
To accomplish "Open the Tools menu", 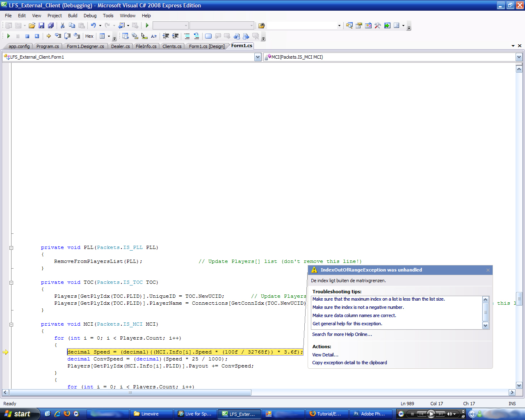I will pyautogui.click(x=108, y=16).
